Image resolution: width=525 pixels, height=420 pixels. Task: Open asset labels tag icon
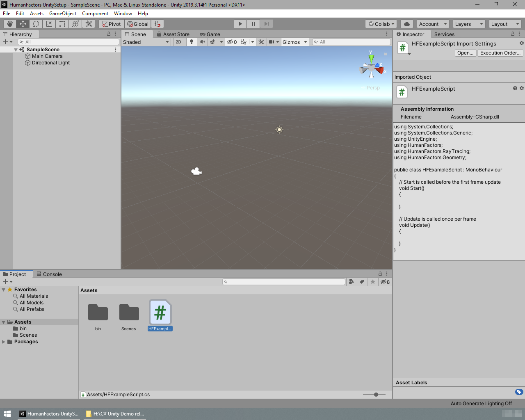(519, 392)
